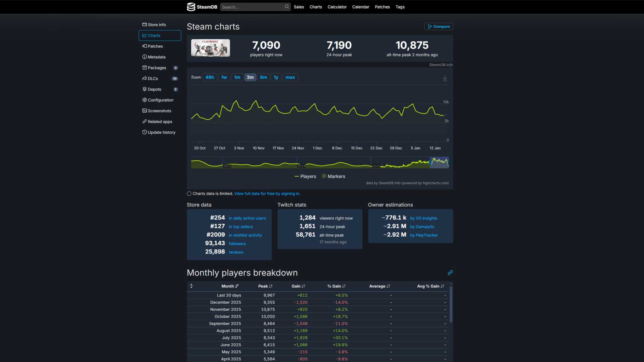This screenshot has height=362, width=644.
Task: Click the mini chart range selector
Action: [439, 162]
